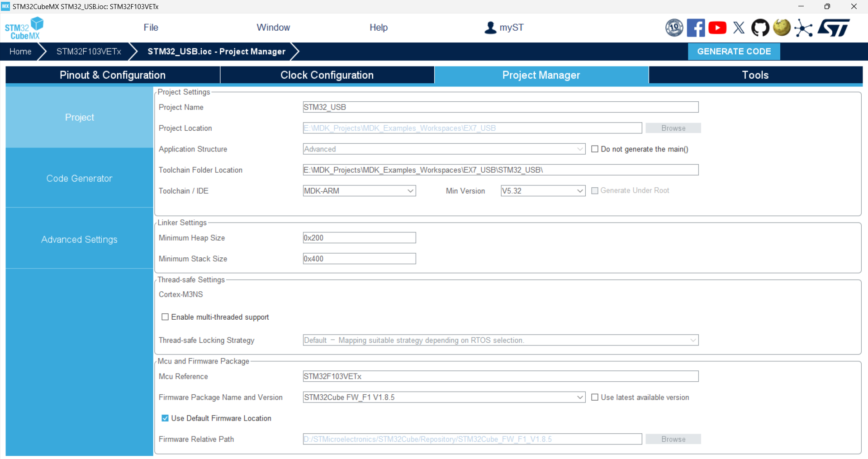Open the File menu

point(151,28)
